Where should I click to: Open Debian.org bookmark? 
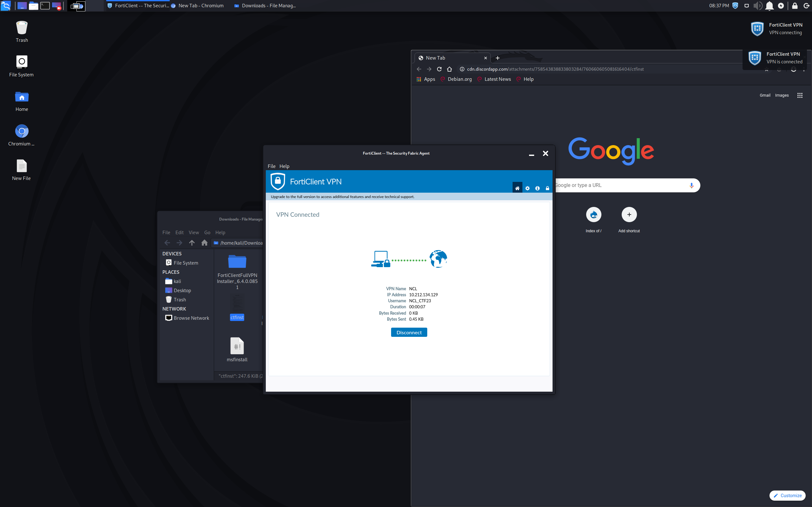[459, 79]
